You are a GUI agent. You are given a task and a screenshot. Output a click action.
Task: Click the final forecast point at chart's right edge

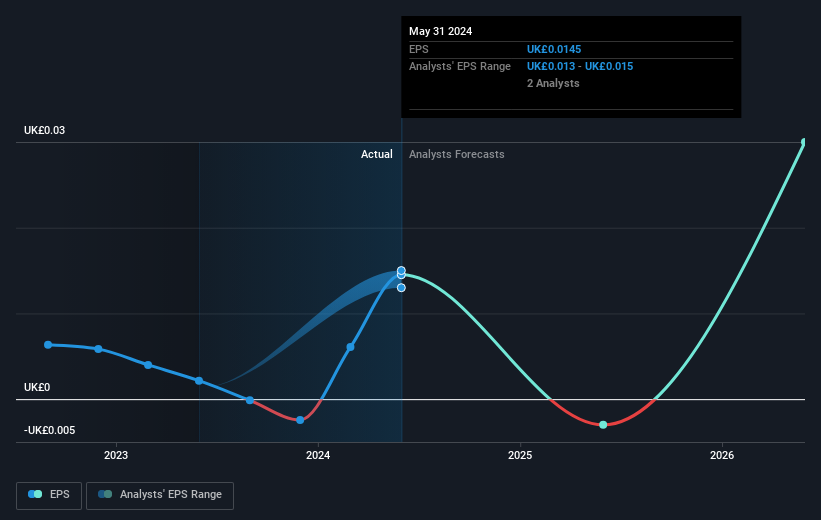tap(805, 142)
